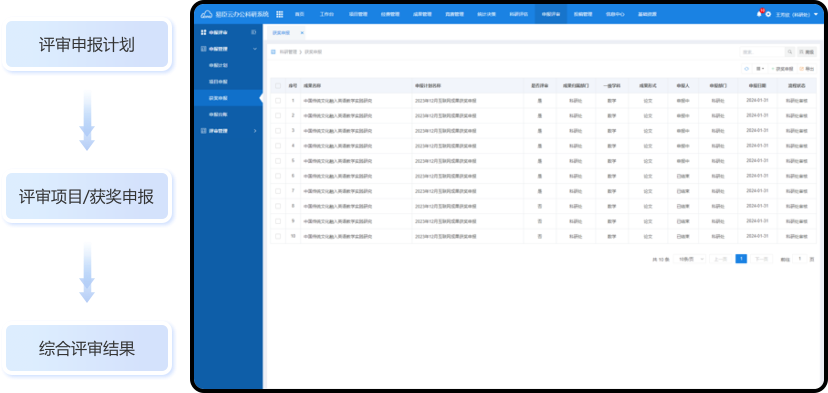828x393 pixels.
Task: Click the breadcrumb icon before 科研管理
Action: 274,52
